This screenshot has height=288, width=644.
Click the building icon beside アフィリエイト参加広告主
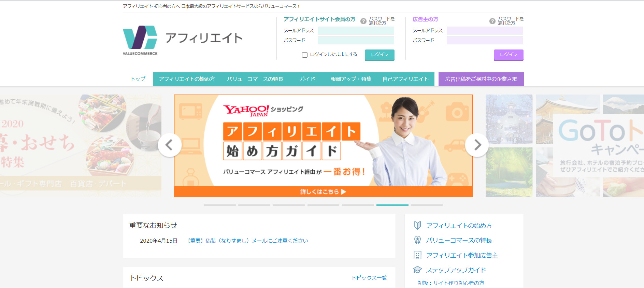pyautogui.click(x=417, y=255)
